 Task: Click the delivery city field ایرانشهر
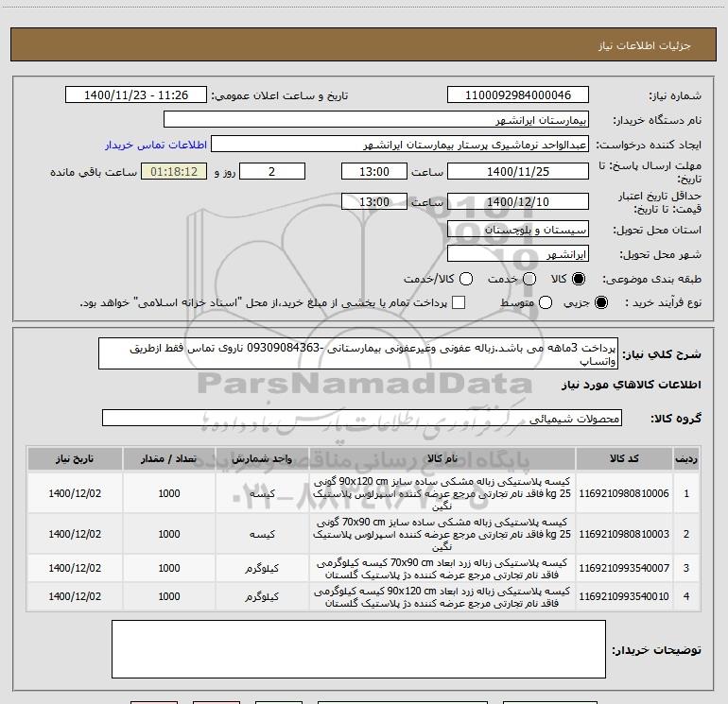pos(518,254)
